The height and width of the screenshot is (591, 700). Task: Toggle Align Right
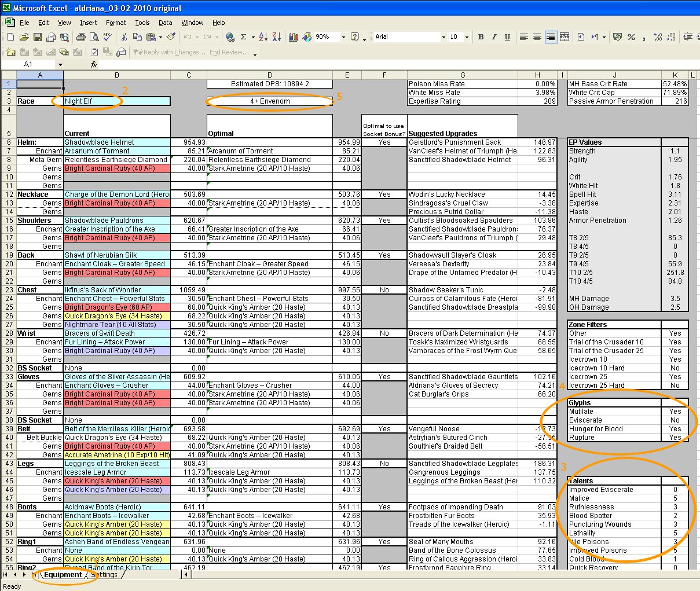coord(551,37)
